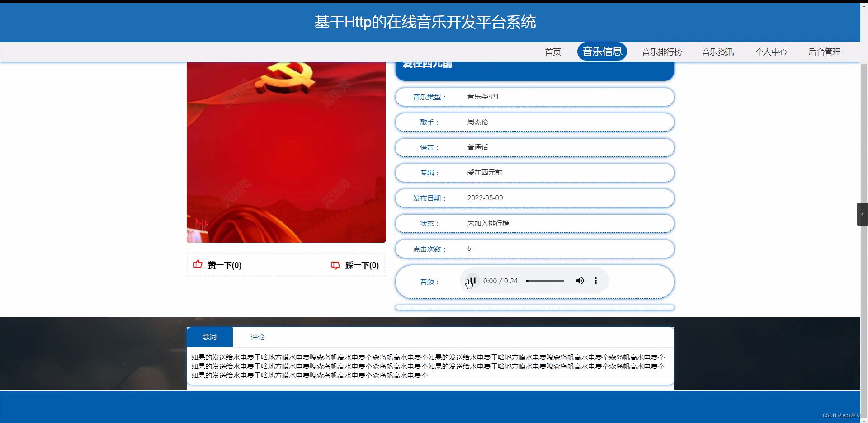Open audio player more-options menu
The width and height of the screenshot is (868, 423).
tap(596, 281)
